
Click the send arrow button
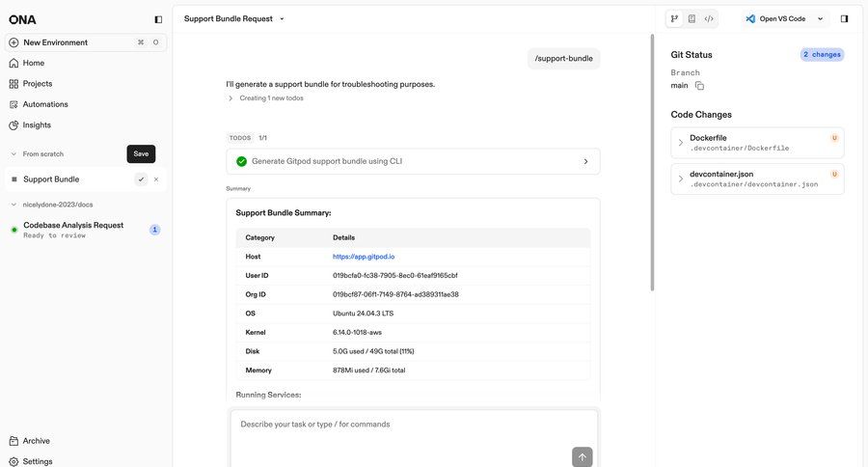coord(582,457)
